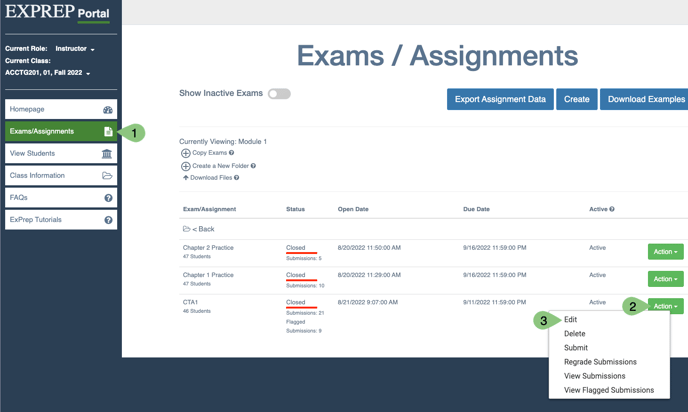
Task: Click Closed status for Chapter 2 Practice
Action: [x=295, y=248]
